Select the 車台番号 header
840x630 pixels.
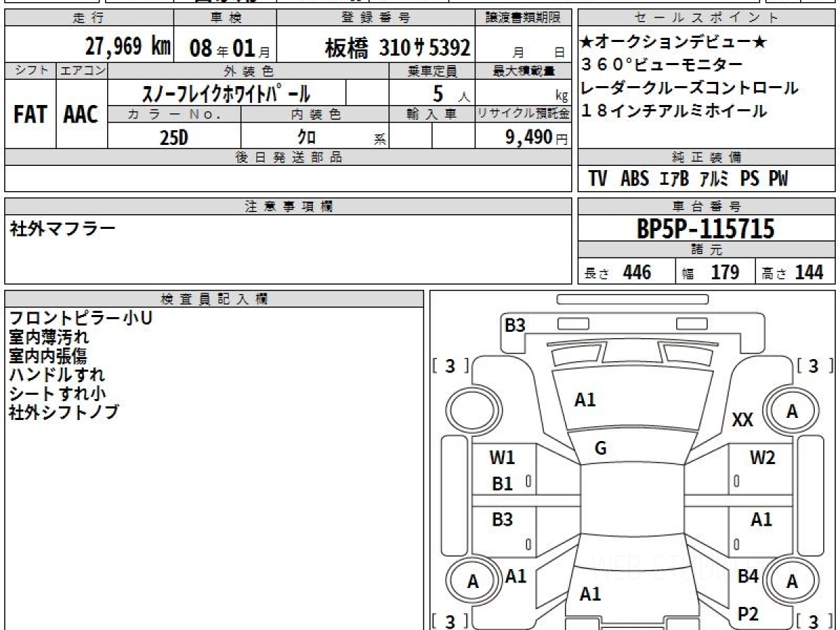(x=706, y=206)
